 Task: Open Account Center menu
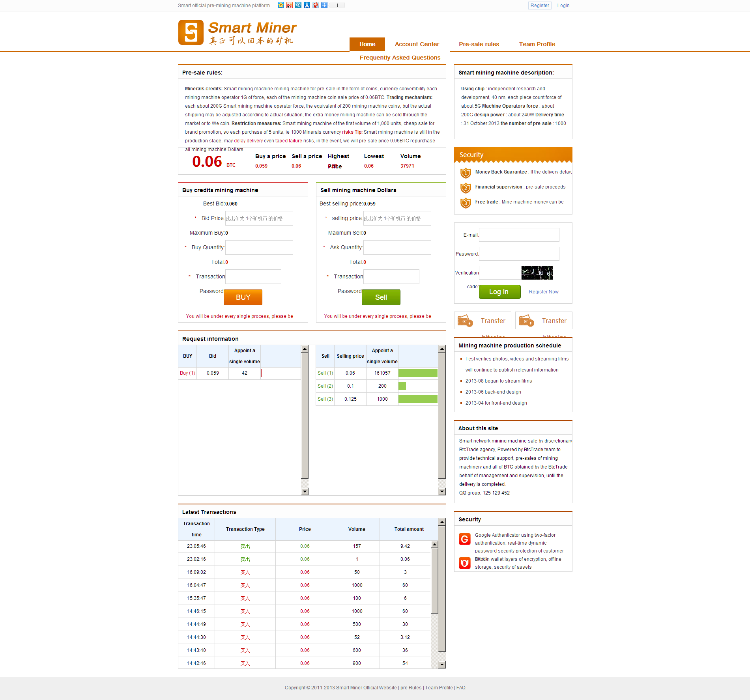(417, 44)
